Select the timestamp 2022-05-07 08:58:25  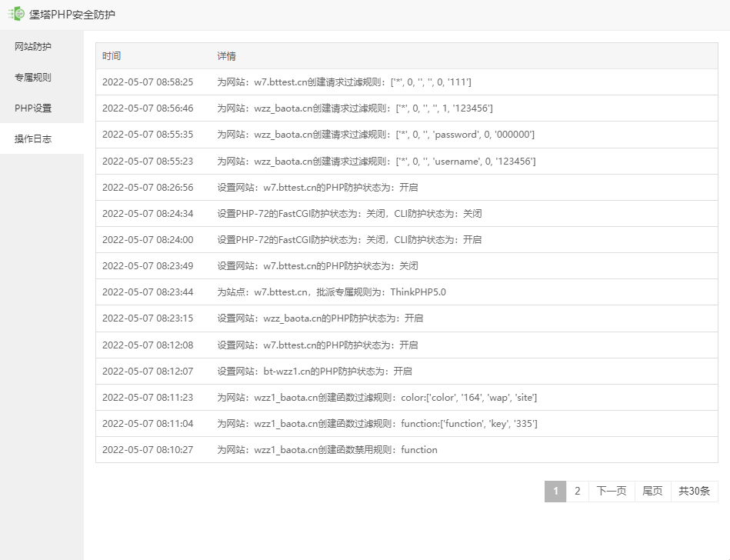click(148, 82)
